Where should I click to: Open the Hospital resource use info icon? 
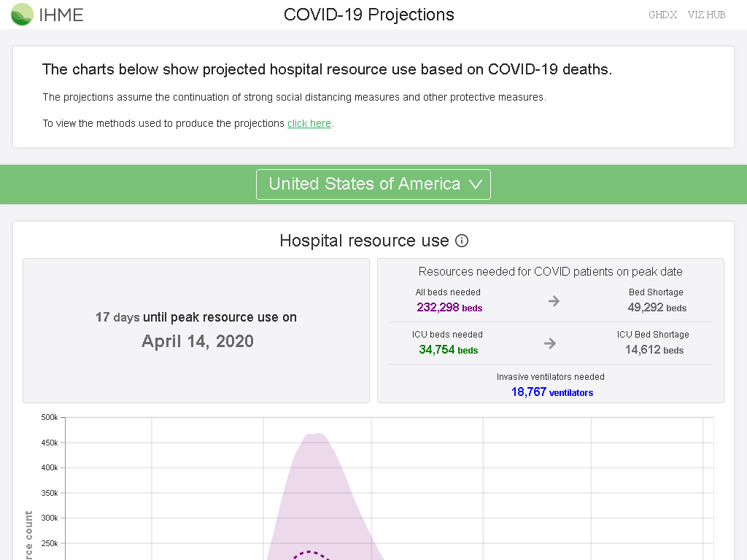(462, 241)
